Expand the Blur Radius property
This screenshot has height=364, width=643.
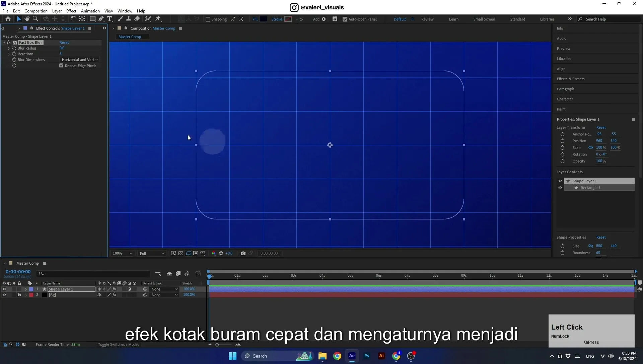(x=9, y=48)
